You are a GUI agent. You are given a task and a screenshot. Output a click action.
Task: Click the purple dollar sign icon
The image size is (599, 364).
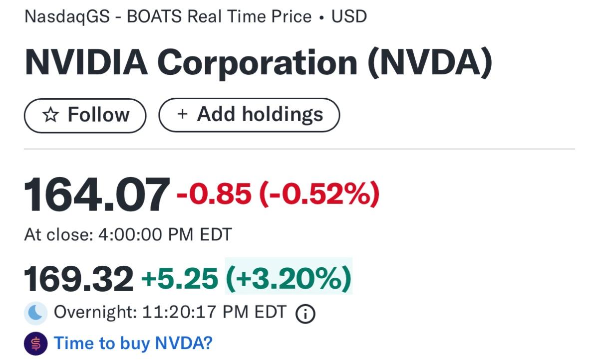pyautogui.click(x=35, y=344)
